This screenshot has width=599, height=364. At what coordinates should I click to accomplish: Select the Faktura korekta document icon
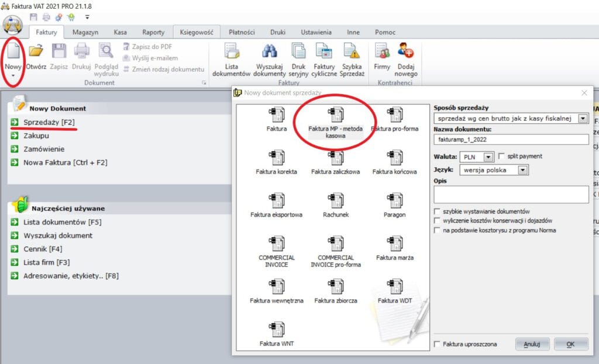click(x=276, y=160)
